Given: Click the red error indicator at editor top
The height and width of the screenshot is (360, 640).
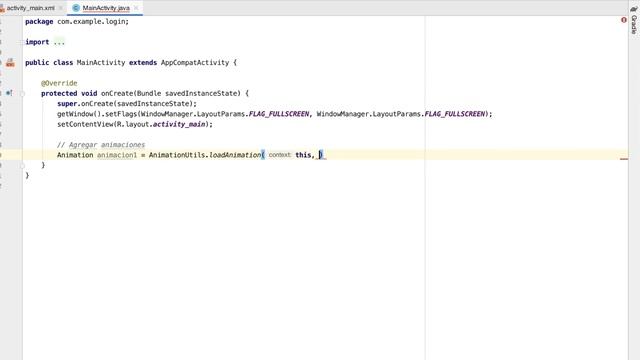Looking at the screenshot, I should 624,20.
